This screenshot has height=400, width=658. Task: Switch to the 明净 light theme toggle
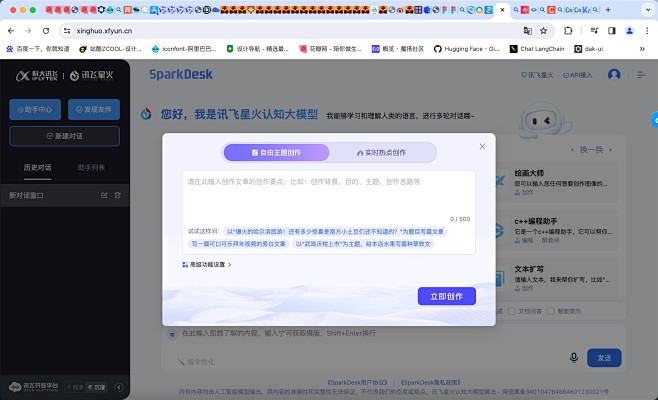coord(75,387)
